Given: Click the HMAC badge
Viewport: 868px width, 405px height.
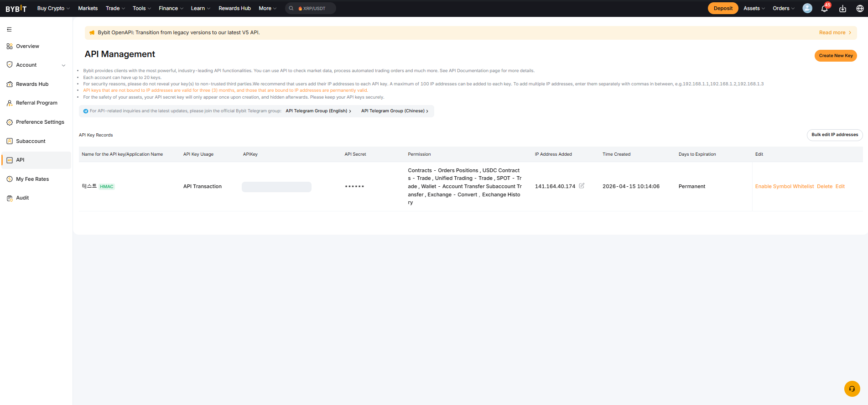Looking at the screenshot, I should point(107,186).
